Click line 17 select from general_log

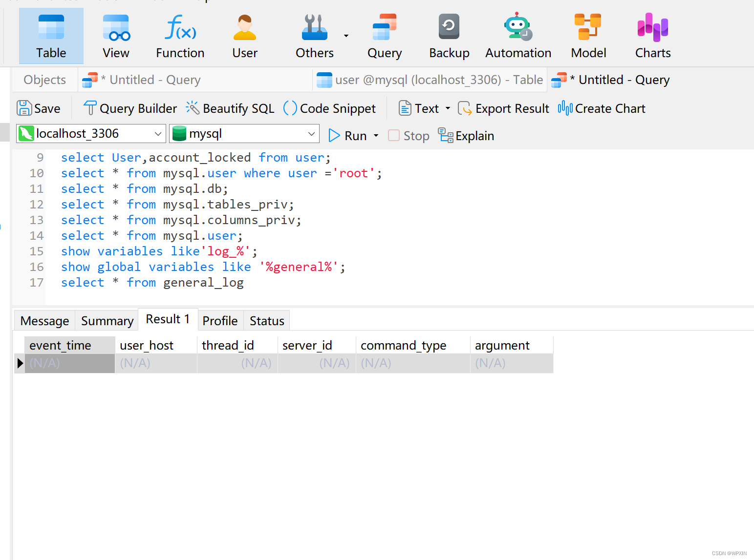(152, 283)
